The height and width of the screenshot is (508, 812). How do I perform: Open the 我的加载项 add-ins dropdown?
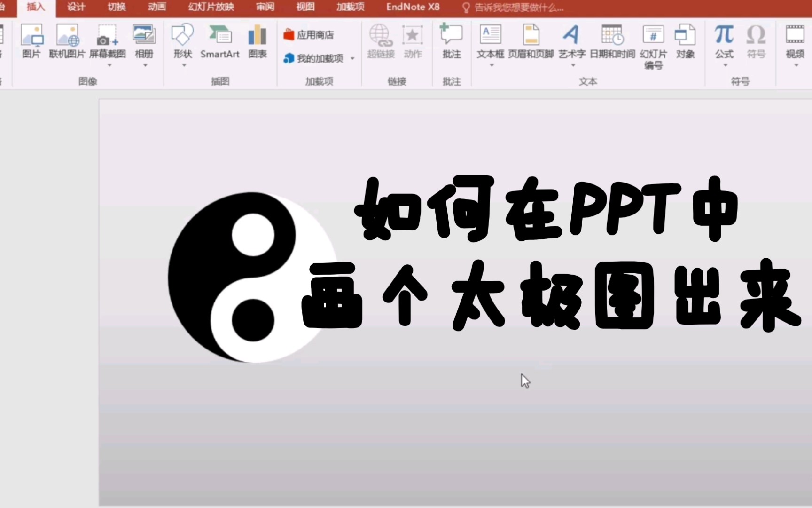(x=352, y=58)
